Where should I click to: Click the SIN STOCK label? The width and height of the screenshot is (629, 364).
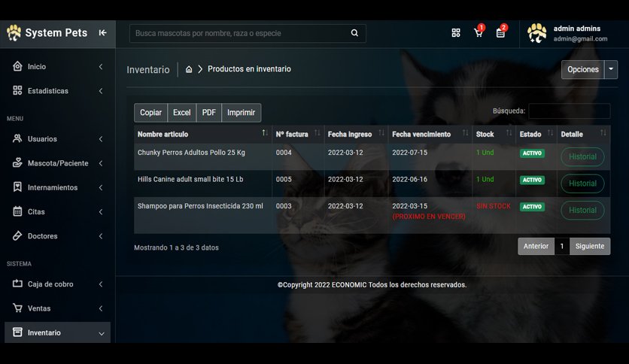[x=494, y=206]
